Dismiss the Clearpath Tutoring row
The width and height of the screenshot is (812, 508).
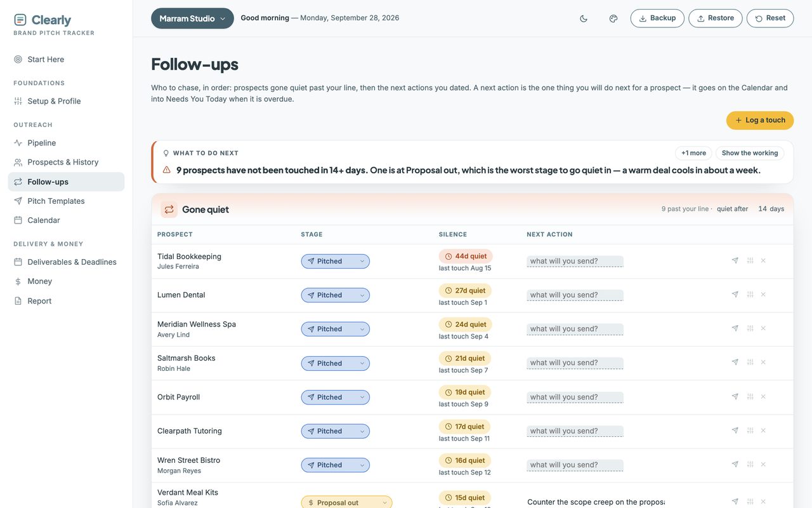(763, 431)
